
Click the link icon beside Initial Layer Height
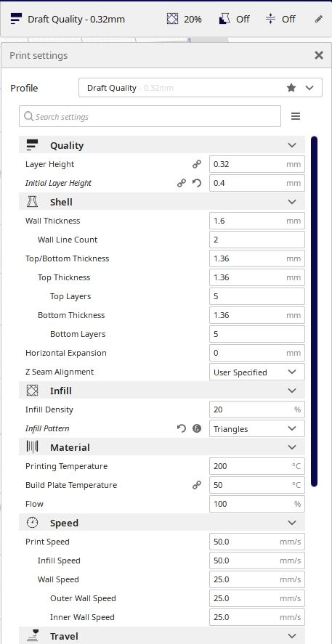[182, 183]
